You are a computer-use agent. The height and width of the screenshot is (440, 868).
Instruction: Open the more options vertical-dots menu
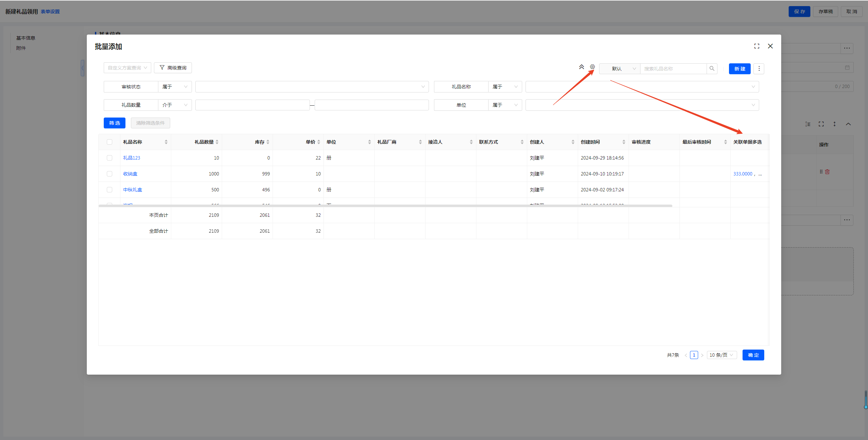point(759,69)
